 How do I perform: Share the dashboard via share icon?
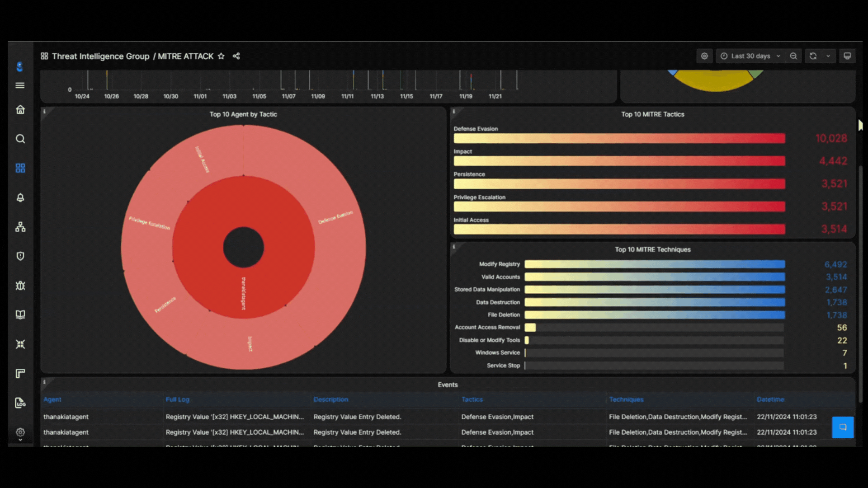click(x=236, y=56)
